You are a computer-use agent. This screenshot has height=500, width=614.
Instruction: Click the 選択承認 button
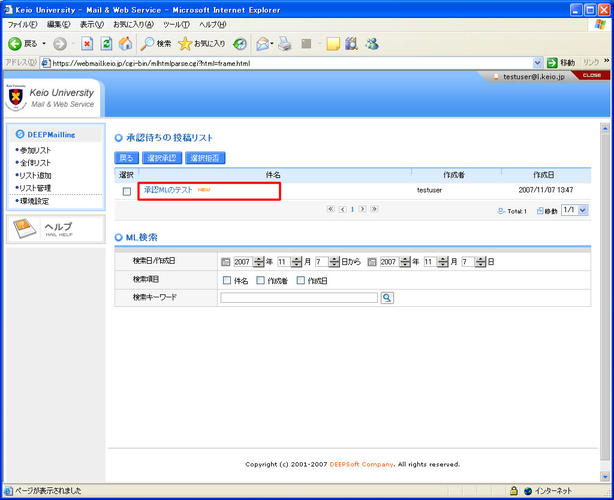161,158
